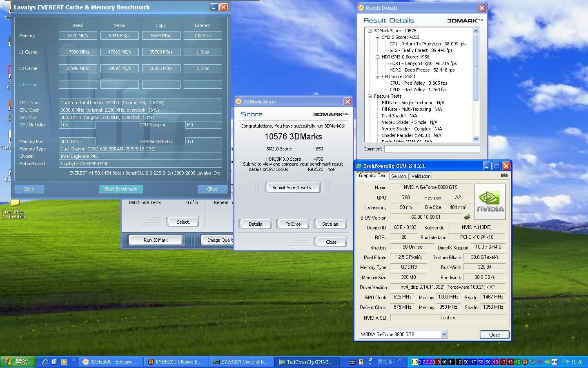The height and width of the screenshot is (368, 588).
Task: Select HDR1 - Canyon Flight row
Action: (423, 63)
